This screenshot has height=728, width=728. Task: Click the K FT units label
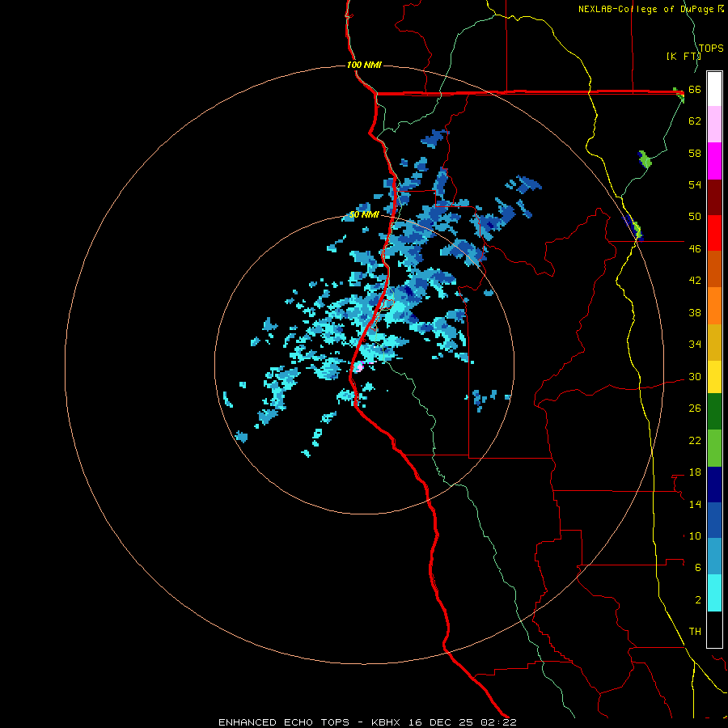tap(684, 56)
